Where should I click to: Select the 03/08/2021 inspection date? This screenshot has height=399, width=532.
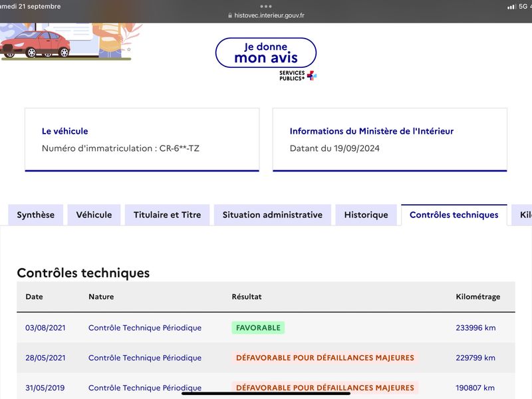pyautogui.click(x=45, y=328)
